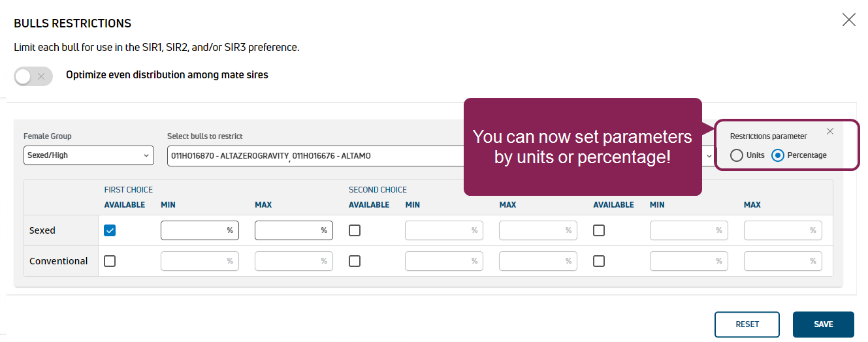Open the Female Group dropdown

tap(88, 156)
